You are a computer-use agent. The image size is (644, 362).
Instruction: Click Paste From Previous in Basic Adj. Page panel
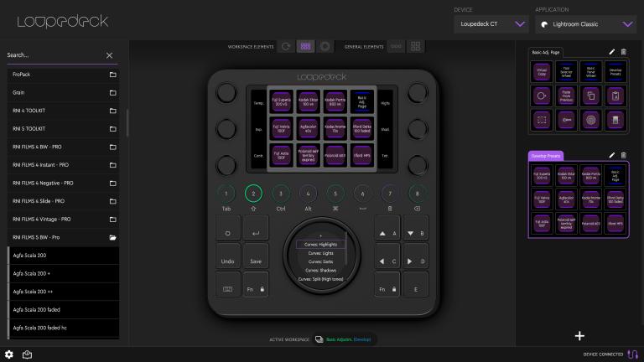pyautogui.click(x=566, y=96)
